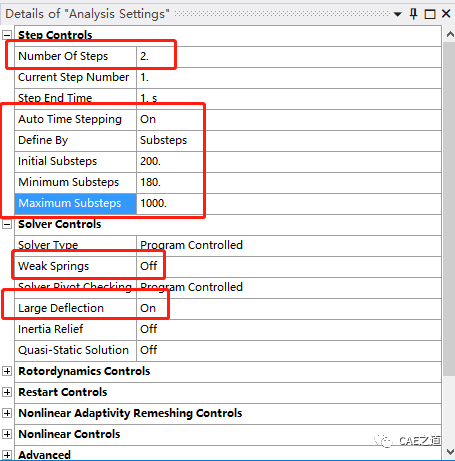455x461 pixels.
Task: Open the panel options dropdown arrow in title bar
Action: [x=397, y=14]
